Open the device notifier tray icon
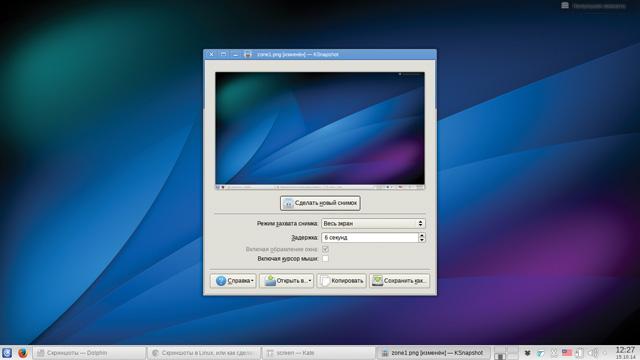 580,353
